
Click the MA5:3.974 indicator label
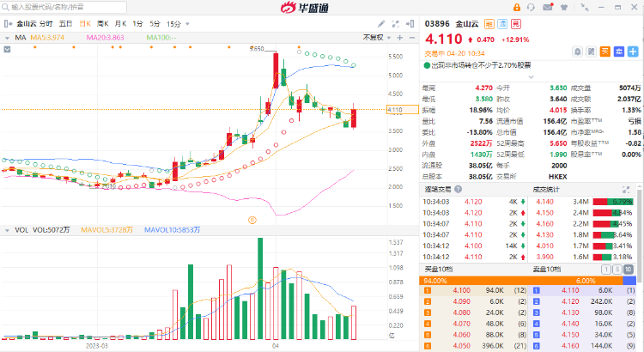pyautogui.click(x=47, y=38)
